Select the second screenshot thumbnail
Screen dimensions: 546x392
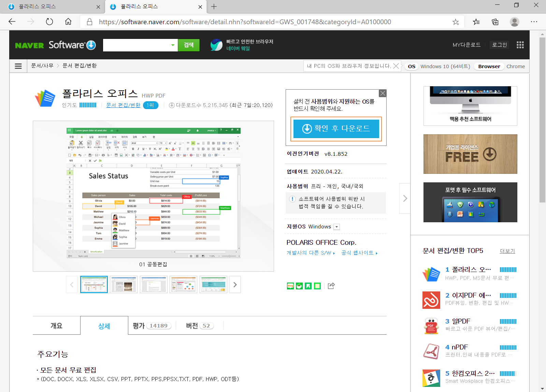pyautogui.click(x=124, y=285)
